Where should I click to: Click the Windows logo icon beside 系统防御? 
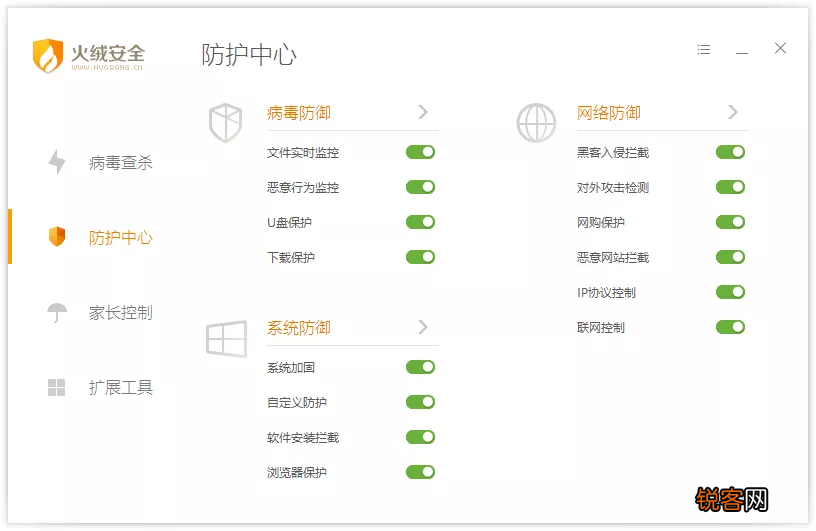point(226,339)
